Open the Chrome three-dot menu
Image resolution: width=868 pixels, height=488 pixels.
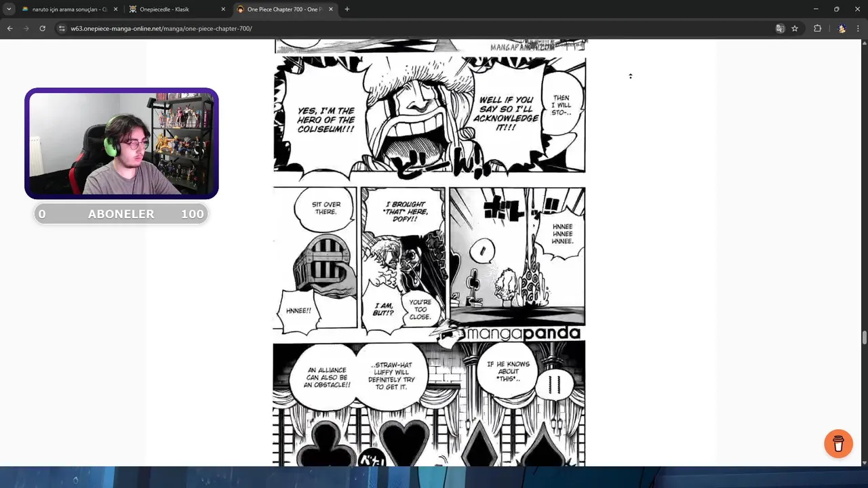coord(859,28)
